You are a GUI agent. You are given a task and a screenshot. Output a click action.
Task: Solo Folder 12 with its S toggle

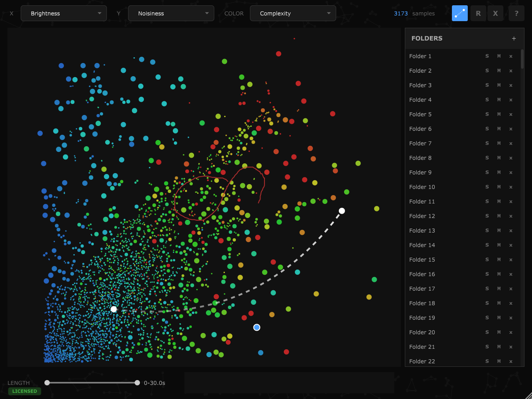(487, 216)
